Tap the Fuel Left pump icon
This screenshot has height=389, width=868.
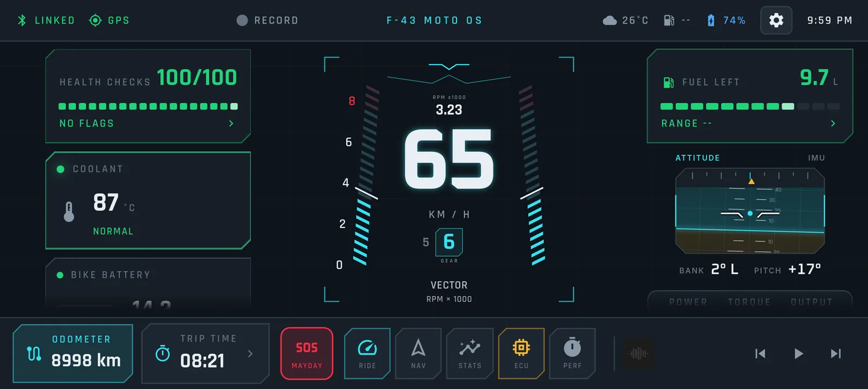click(668, 82)
